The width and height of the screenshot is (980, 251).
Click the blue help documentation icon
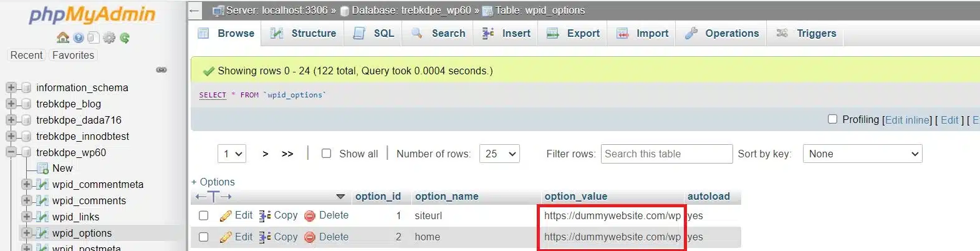click(x=79, y=38)
